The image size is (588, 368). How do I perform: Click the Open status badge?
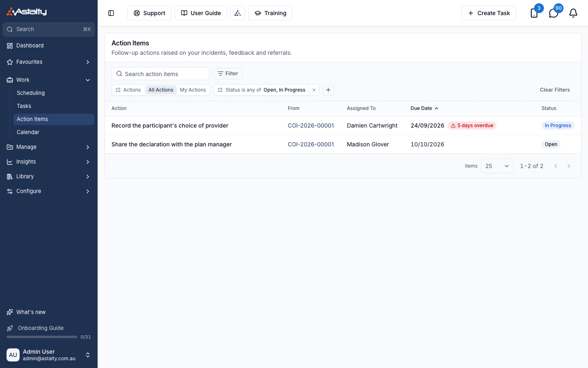[x=551, y=144]
